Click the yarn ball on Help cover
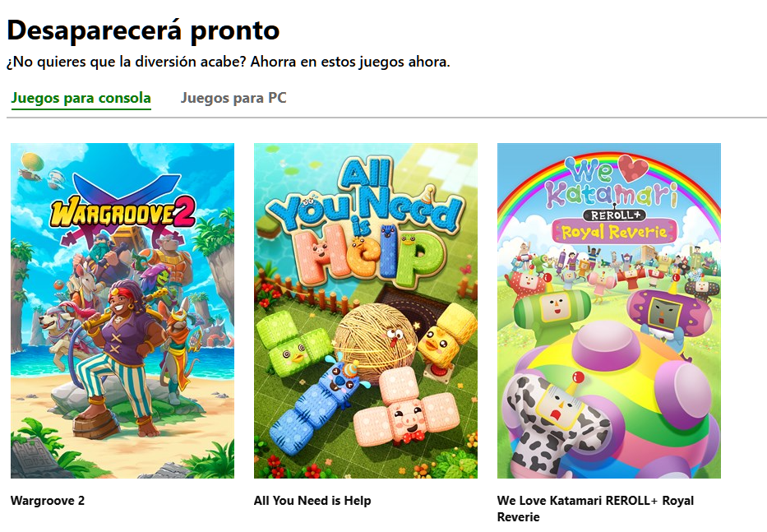This screenshot has height=532, width=767. [377, 341]
